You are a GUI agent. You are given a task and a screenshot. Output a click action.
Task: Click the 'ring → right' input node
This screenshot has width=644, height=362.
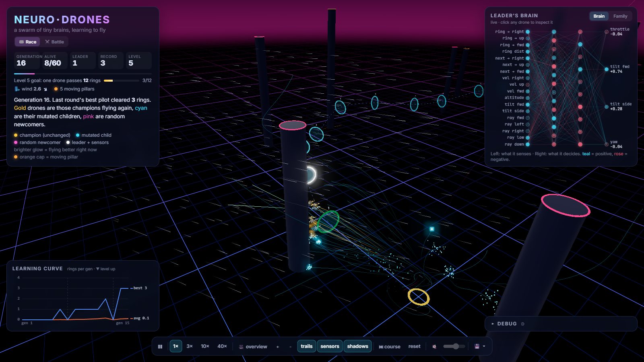(528, 32)
